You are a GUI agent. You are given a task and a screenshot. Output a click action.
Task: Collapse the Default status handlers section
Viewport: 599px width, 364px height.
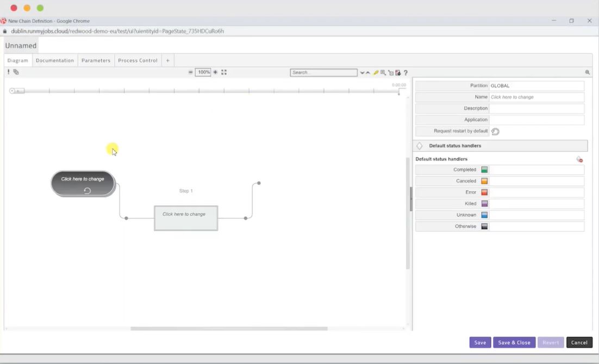point(419,146)
